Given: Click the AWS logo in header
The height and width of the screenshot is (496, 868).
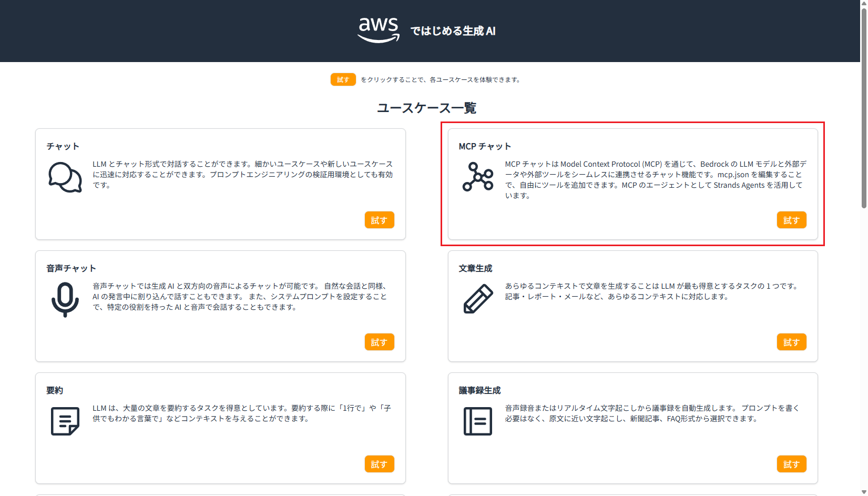Looking at the screenshot, I should 378,30.
